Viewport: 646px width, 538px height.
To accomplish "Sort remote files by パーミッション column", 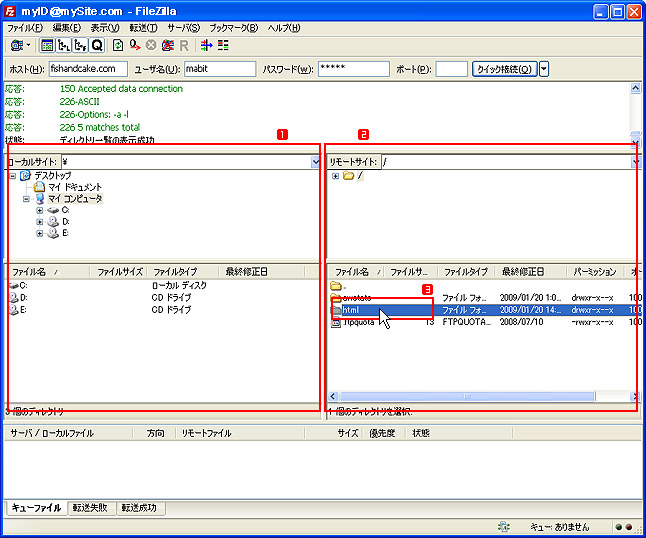I will pyautogui.click(x=595, y=272).
